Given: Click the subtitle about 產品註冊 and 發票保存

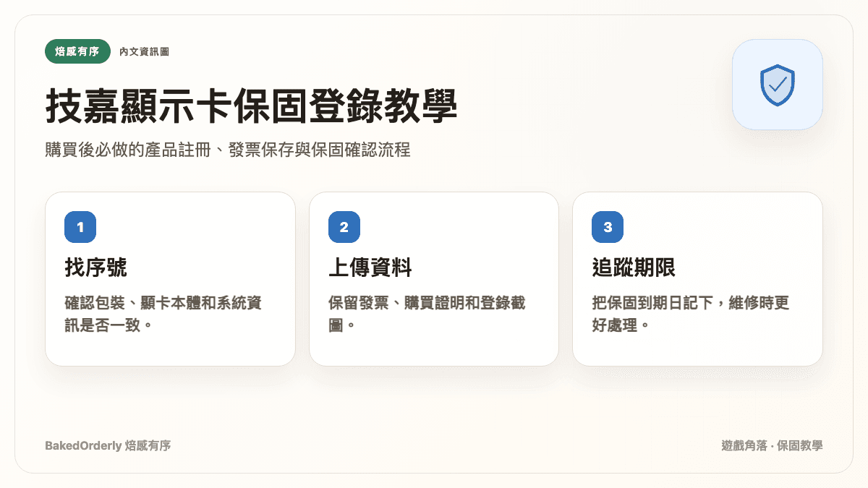Looking at the screenshot, I should pyautogui.click(x=228, y=150).
